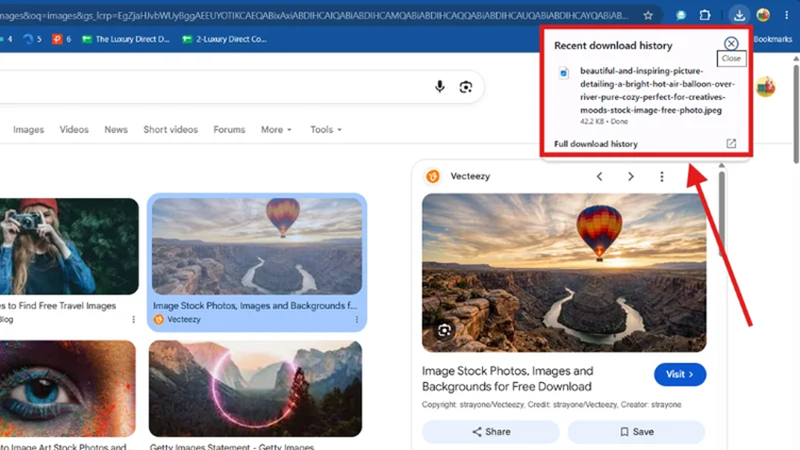This screenshot has height=450, width=800.
Task: Open Full download history
Action: click(595, 144)
